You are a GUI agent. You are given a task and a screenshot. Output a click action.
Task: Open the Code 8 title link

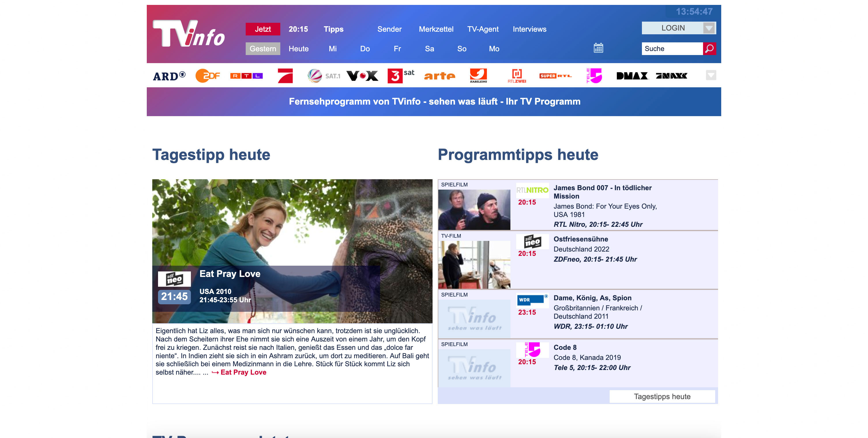(565, 348)
